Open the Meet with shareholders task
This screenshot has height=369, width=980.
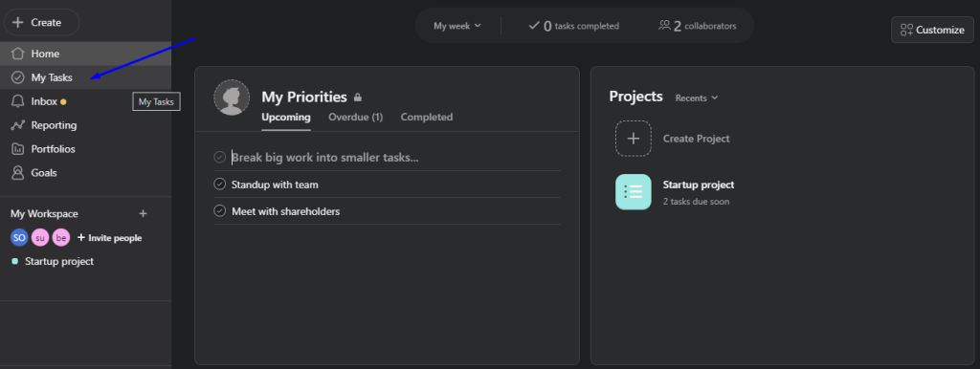coord(285,211)
